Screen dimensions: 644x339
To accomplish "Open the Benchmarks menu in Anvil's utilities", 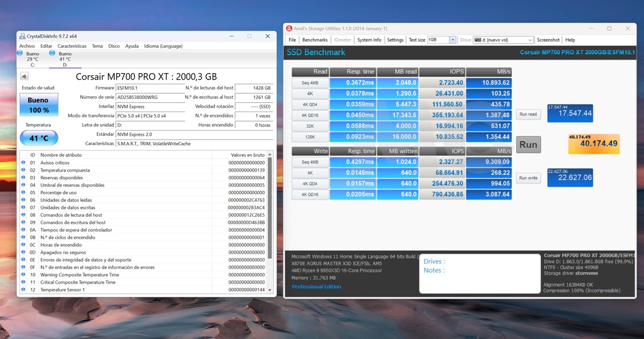I will (x=315, y=39).
